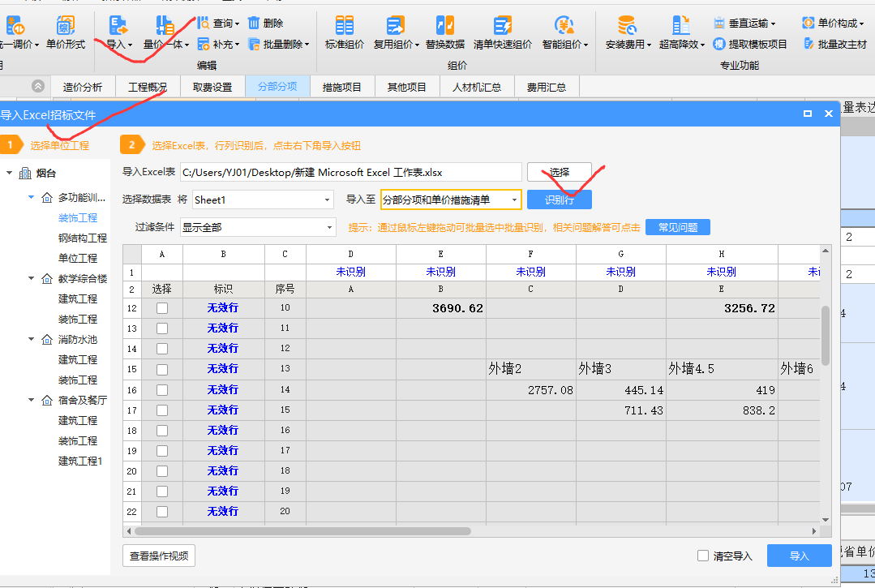Open the 单价构成 tool
Image resolution: width=875 pixels, height=588 pixels.
point(833,24)
